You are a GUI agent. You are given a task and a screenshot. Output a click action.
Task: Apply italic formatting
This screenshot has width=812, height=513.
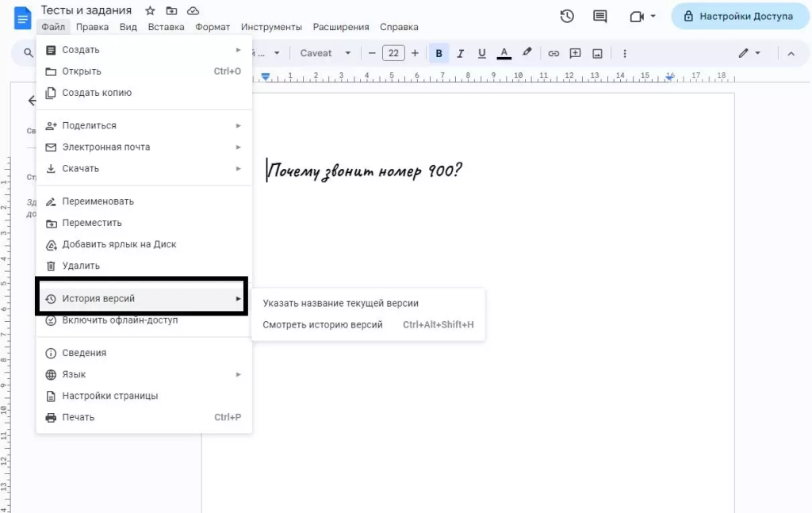click(461, 52)
